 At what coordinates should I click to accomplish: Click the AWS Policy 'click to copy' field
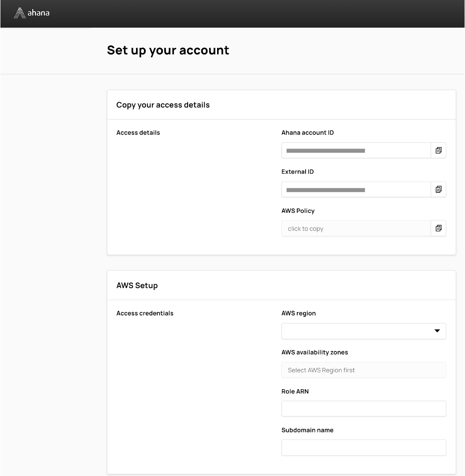(356, 228)
